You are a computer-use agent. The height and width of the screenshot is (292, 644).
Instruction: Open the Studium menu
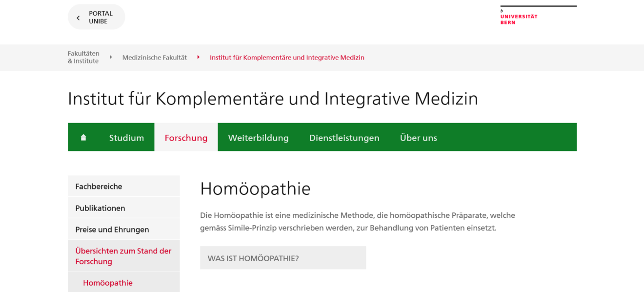click(126, 137)
